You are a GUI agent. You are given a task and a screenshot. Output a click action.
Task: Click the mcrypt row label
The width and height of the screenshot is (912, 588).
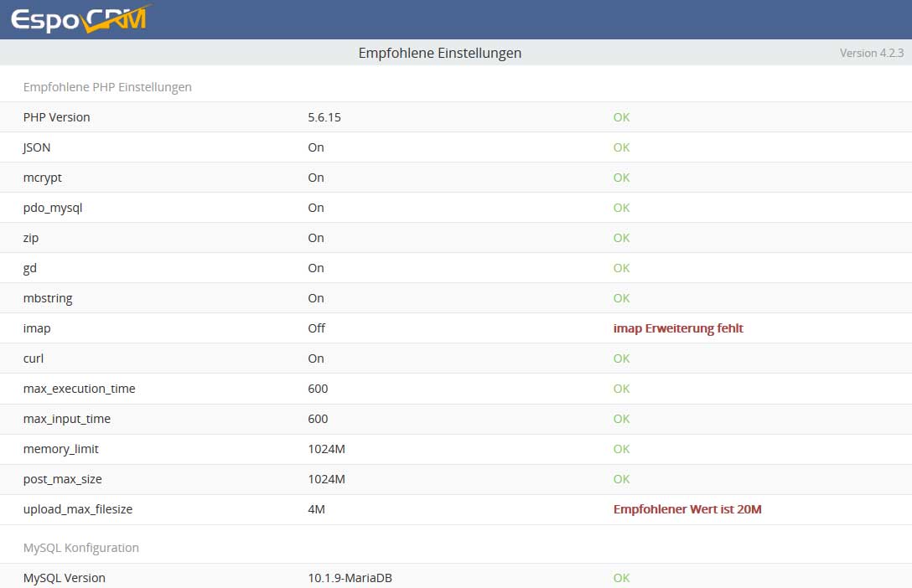point(42,178)
